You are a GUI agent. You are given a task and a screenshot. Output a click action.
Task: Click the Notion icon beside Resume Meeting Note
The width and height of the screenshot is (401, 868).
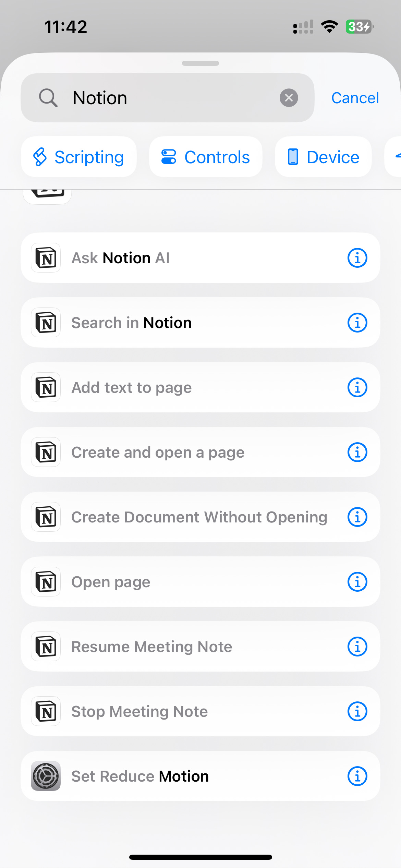point(46,647)
